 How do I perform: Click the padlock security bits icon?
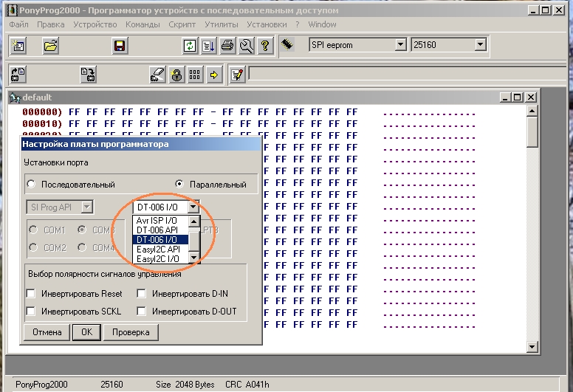coord(176,75)
